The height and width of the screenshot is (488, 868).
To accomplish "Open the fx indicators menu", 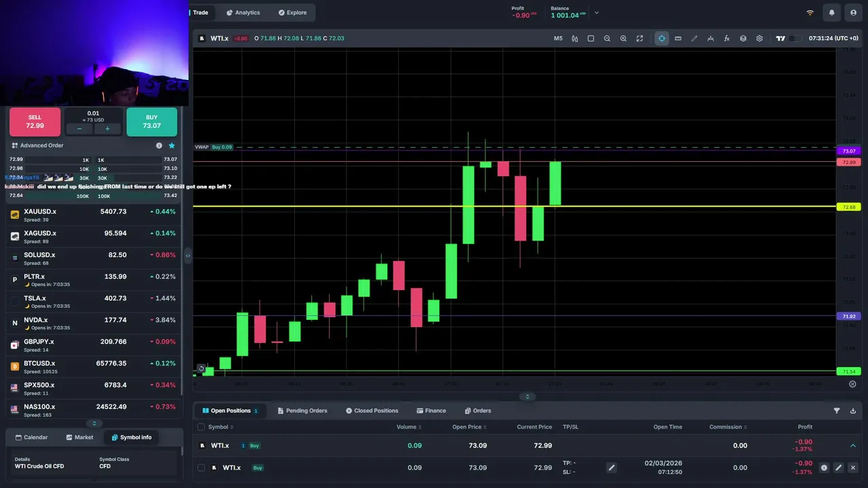I will click(727, 39).
